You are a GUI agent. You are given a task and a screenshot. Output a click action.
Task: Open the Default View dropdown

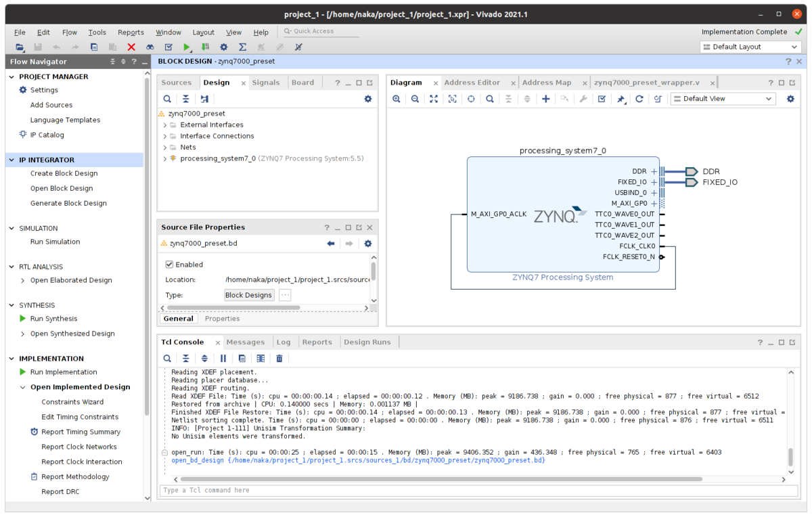(723, 99)
